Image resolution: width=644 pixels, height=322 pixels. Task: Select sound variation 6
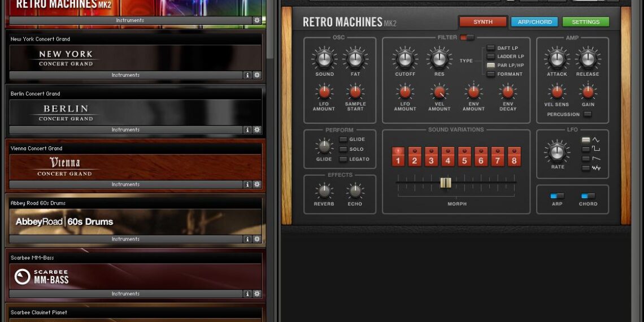coord(481,156)
